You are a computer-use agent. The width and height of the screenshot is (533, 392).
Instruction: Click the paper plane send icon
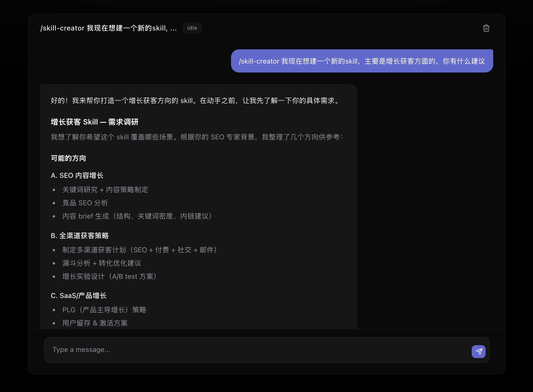[478, 351]
